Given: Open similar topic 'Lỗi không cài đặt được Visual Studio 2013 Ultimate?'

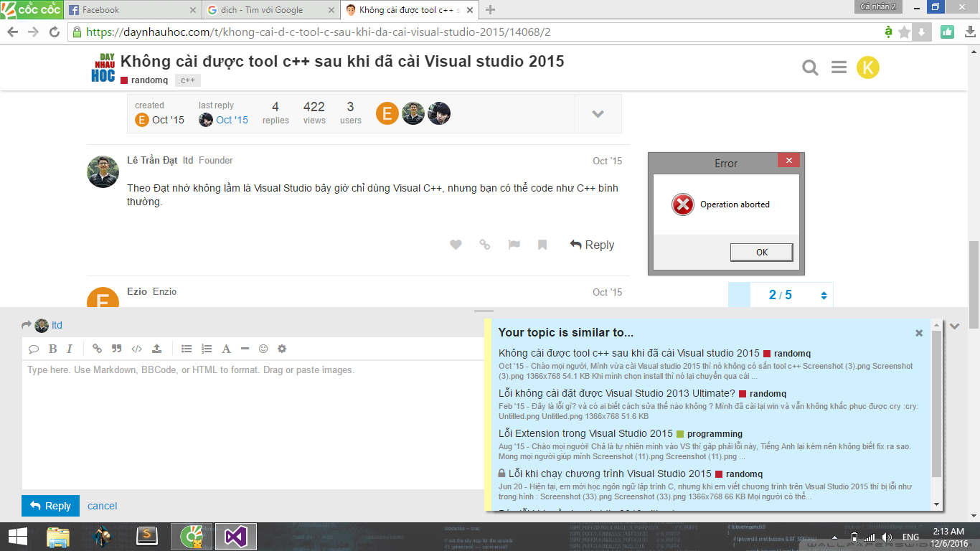Looking at the screenshot, I should click(x=617, y=393).
